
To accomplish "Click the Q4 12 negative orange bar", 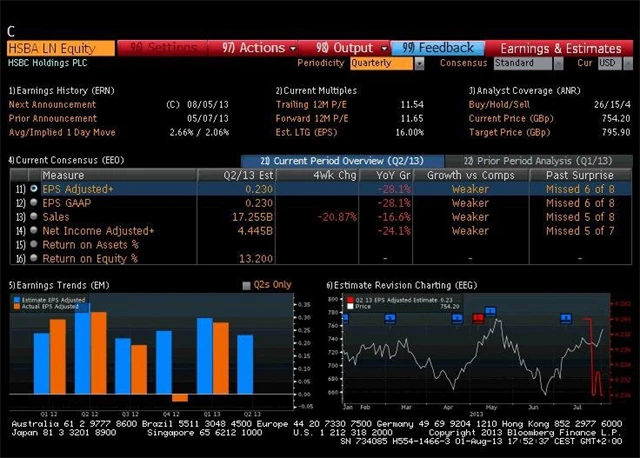I will 180,398.
